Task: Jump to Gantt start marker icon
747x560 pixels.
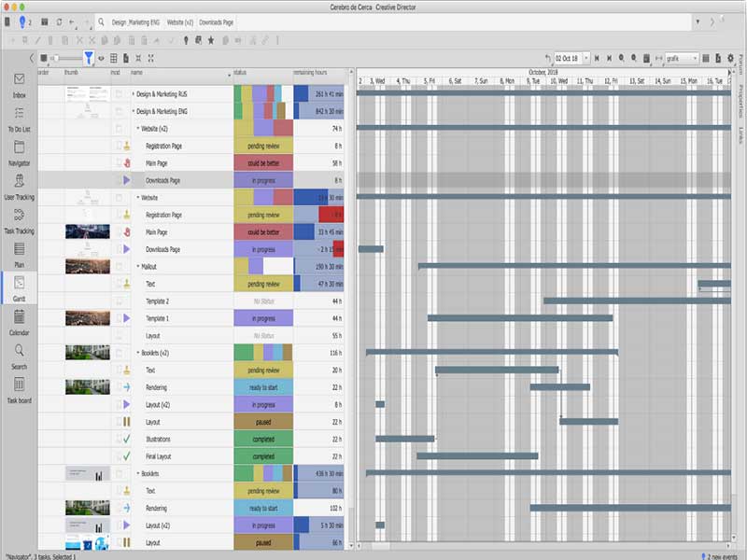Action: (597, 58)
